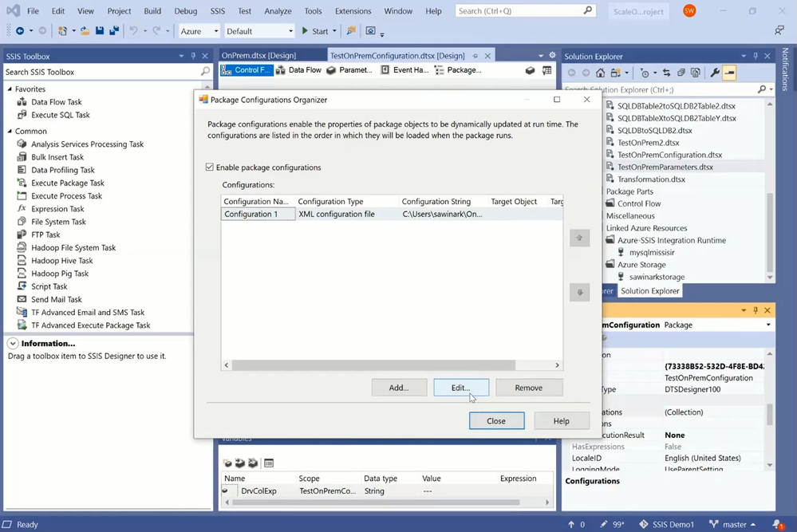This screenshot has width=797, height=532.
Task: Click the Start debugging button
Action: [x=314, y=31]
